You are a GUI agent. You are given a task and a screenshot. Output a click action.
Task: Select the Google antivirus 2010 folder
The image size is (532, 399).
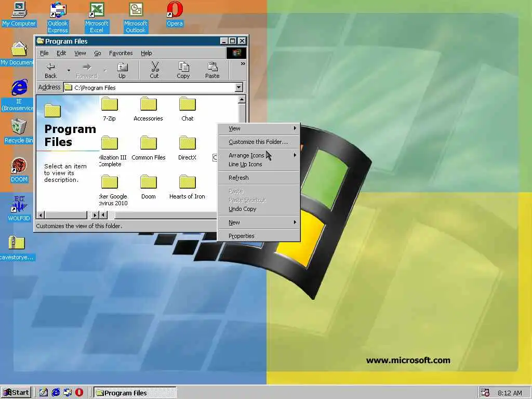(x=113, y=191)
